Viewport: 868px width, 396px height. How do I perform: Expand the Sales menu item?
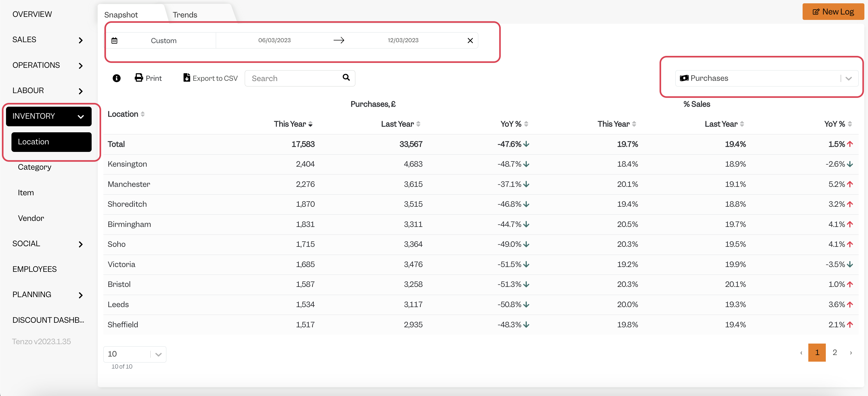[80, 40]
